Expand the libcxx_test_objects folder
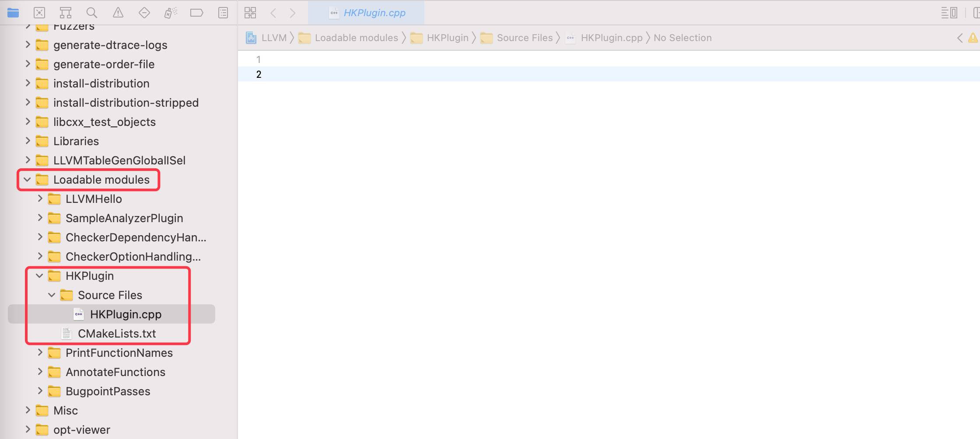980x439 pixels. coord(28,122)
